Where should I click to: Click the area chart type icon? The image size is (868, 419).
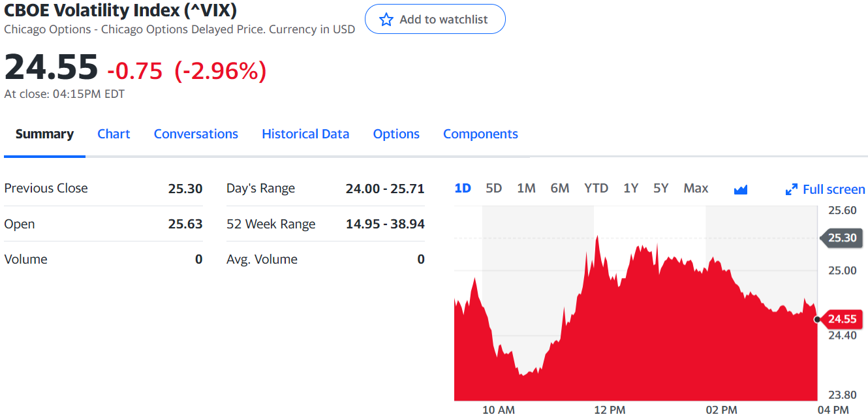point(740,189)
